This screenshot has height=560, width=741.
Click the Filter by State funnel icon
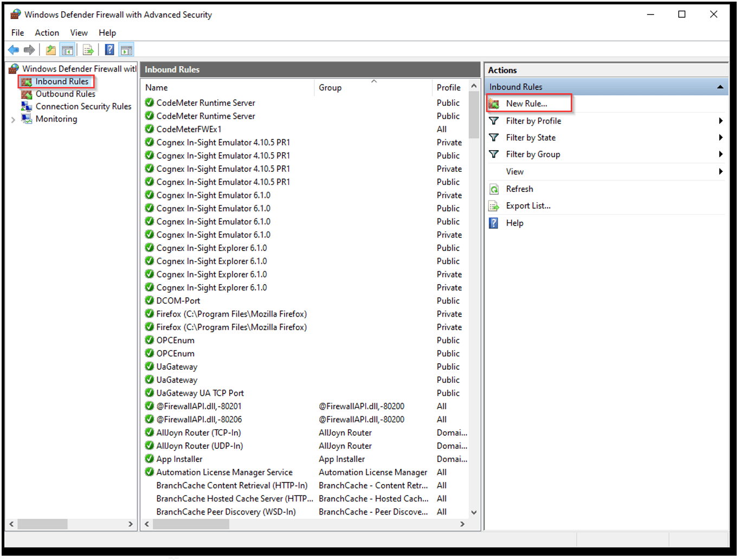(x=494, y=138)
